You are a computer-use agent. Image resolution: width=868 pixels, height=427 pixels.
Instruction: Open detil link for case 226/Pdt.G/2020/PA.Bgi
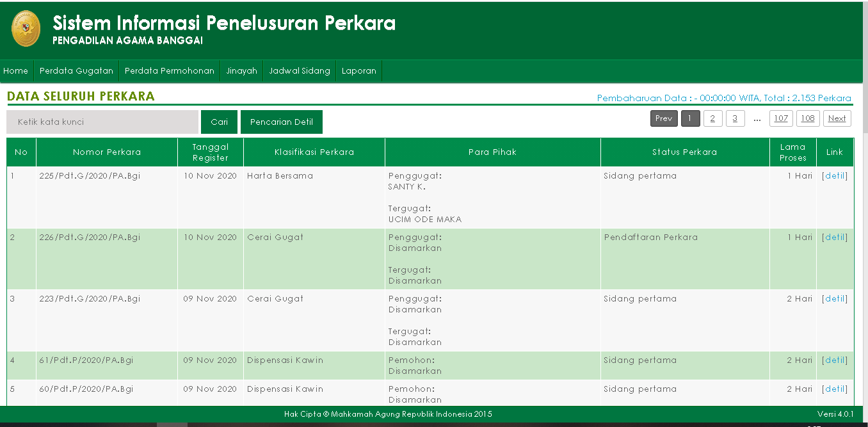pyautogui.click(x=835, y=237)
